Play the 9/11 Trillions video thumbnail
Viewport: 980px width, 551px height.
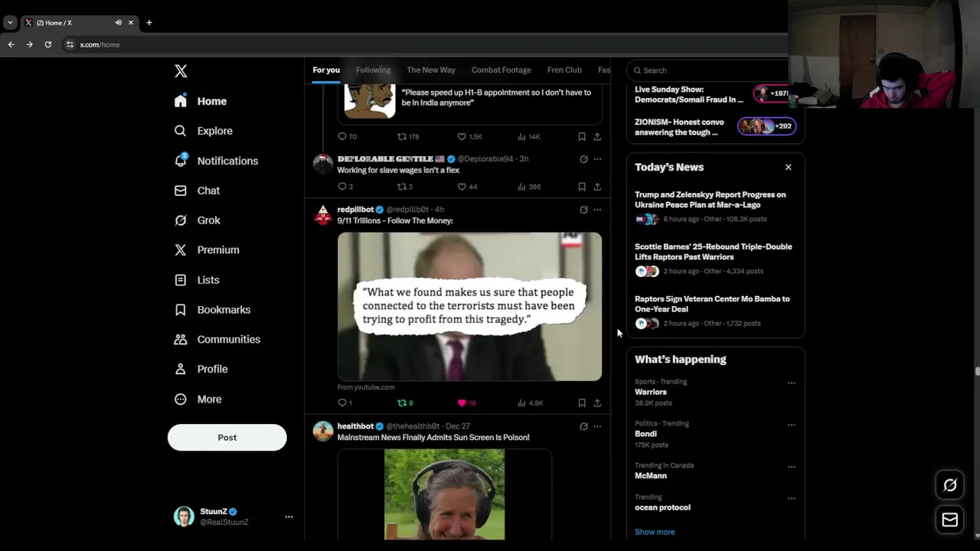tap(469, 306)
